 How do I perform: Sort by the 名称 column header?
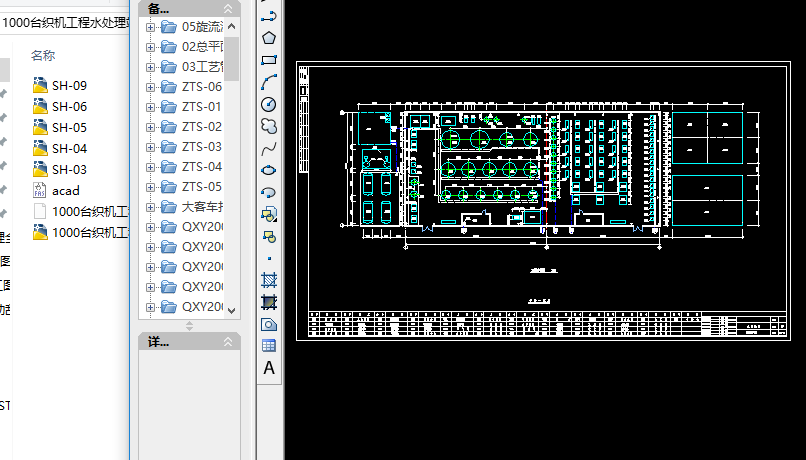43,56
